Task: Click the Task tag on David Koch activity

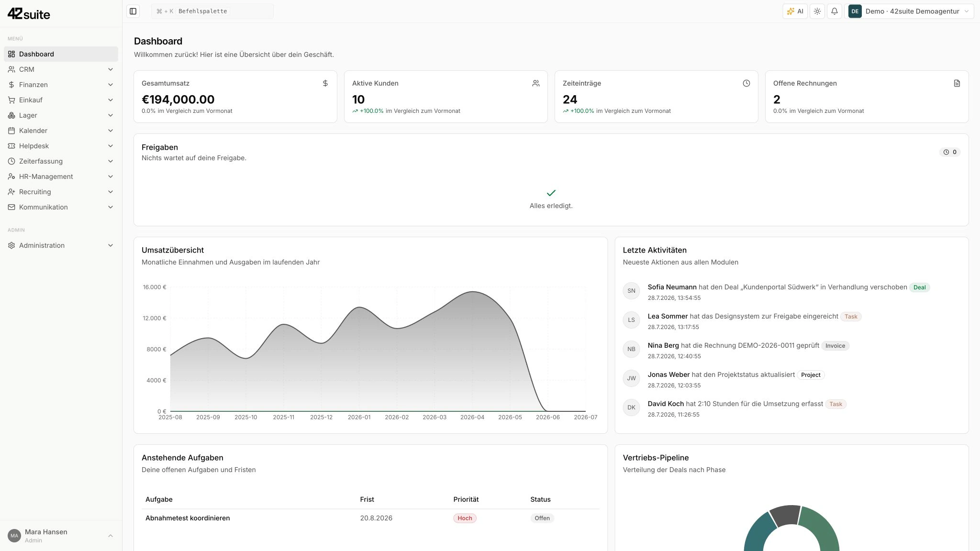Action: click(835, 404)
